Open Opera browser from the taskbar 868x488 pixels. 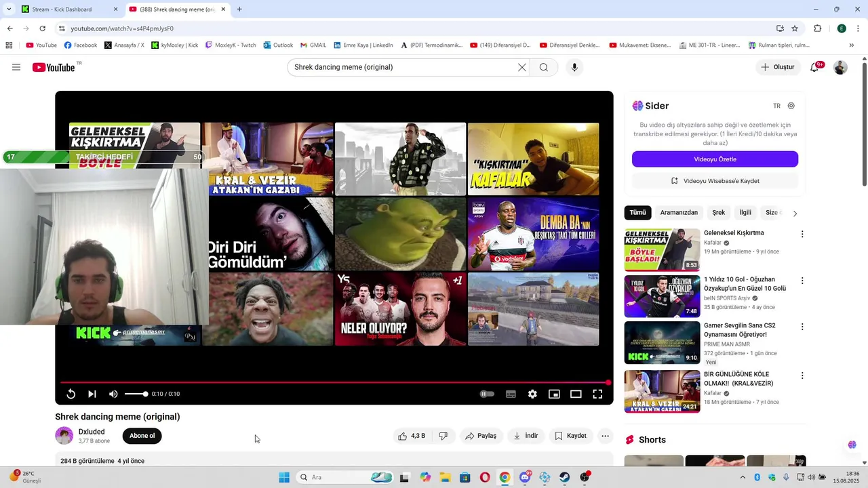point(485,477)
